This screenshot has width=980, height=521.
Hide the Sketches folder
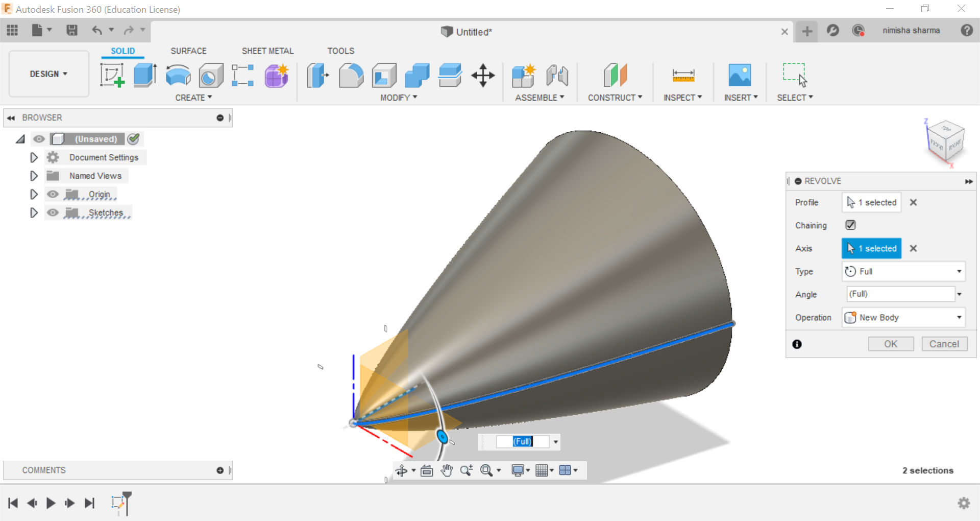(53, 212)
